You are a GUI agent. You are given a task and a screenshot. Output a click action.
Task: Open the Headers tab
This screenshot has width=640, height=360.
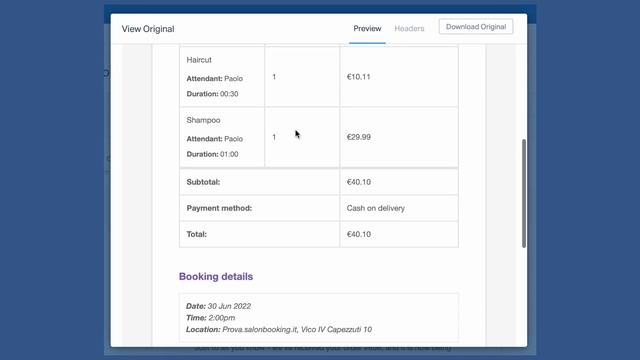pos(409,29)
